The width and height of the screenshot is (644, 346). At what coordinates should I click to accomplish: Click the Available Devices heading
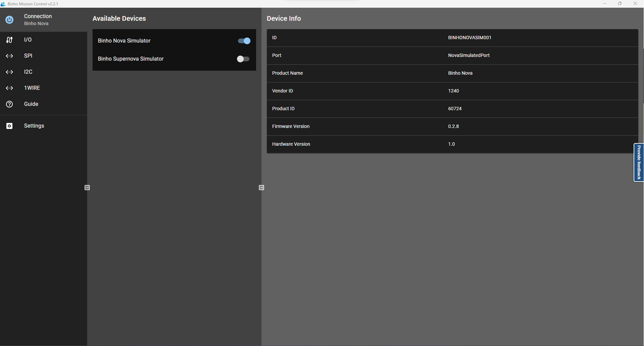(119, 19)
